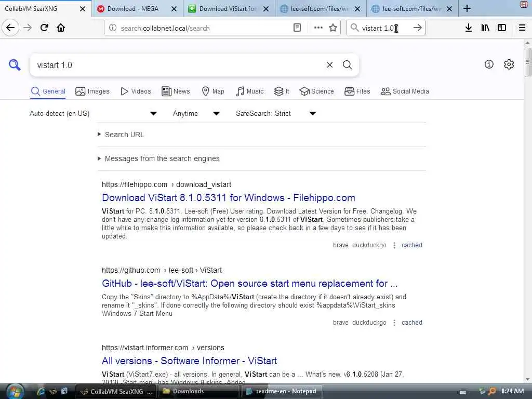Run search with the magnifier button
Image resolution: width=532 pixels, height=399 pixels.
(347, 65)
